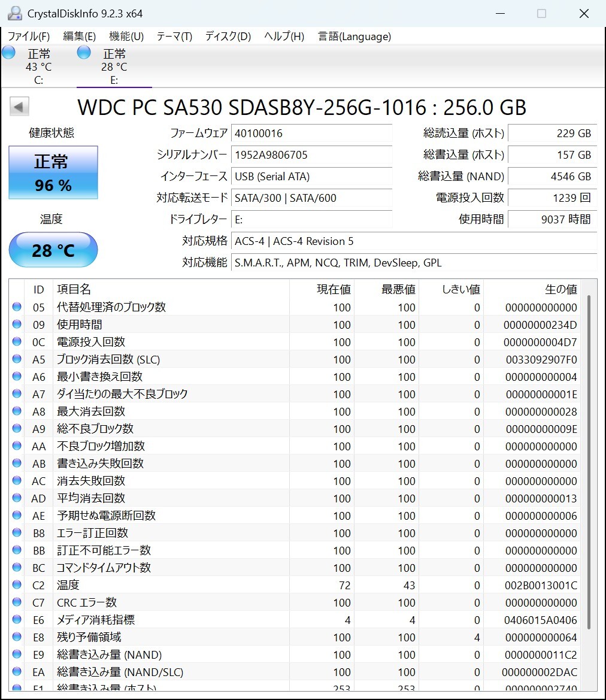Click the ID column header
This screenshot has width=606, height=700.
[38, 289]
